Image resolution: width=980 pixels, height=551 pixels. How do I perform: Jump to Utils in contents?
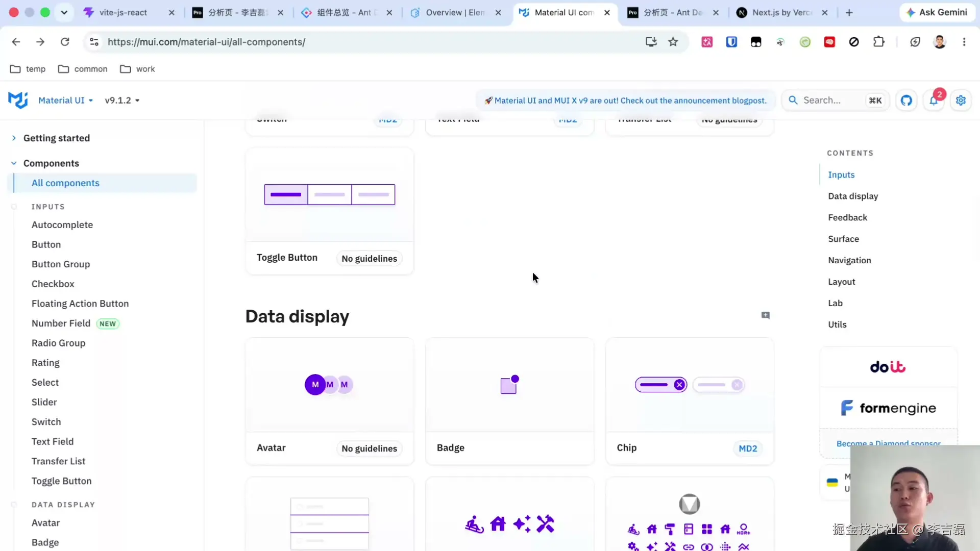click(837, 325)
